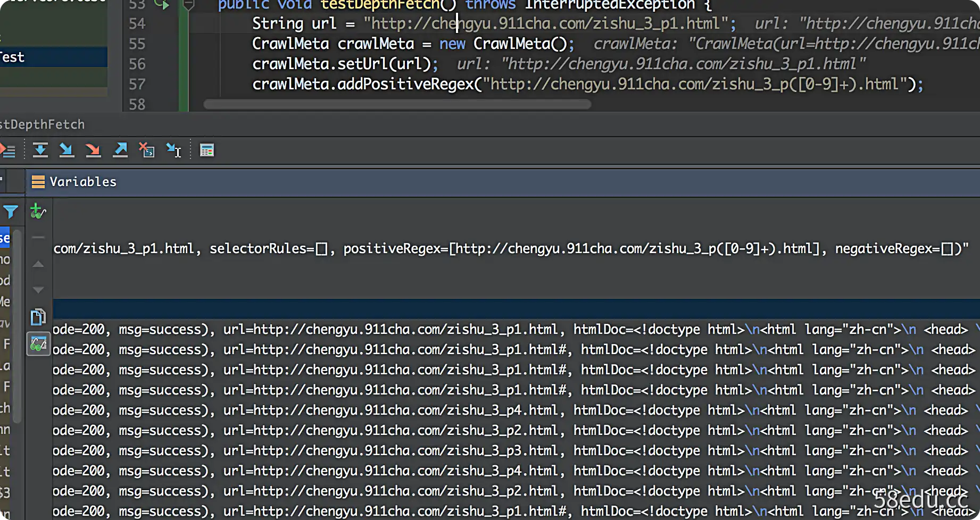This screenshot has width=980, height=520.
Task: Click the inline crawlMeta debug hint on line 55
Action: coord(786,44)
